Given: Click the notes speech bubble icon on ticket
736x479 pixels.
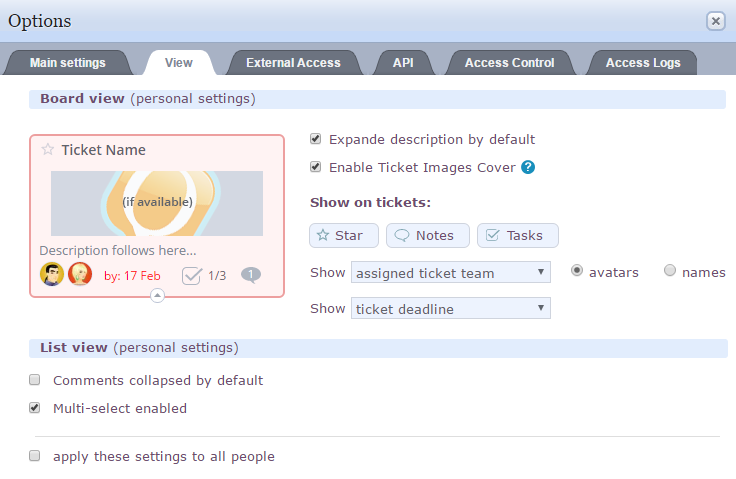Looking at the screenshot, I should coord(251,275).
